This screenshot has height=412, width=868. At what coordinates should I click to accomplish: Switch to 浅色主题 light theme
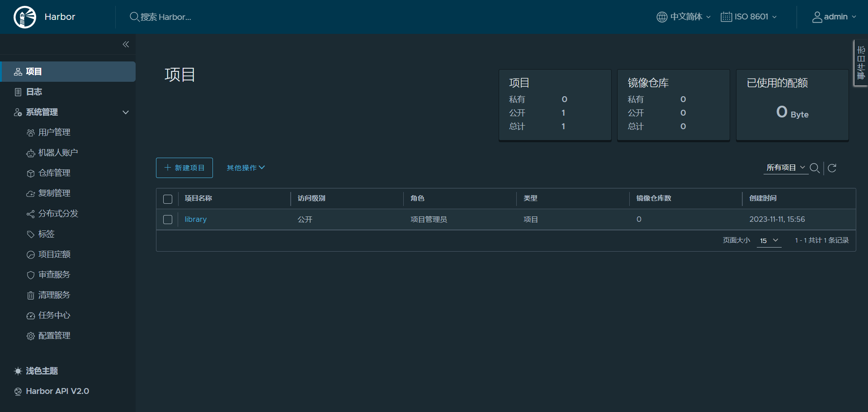[42, 371]
